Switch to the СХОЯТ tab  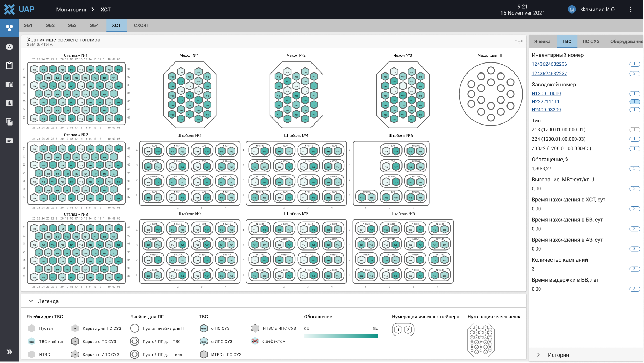coord(141,25)
